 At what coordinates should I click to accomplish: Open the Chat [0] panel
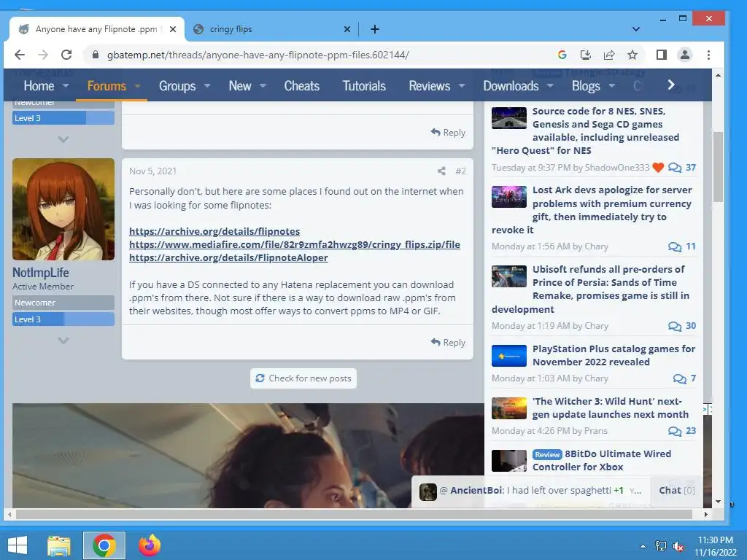pyautogui.click(x=676, y=490)
